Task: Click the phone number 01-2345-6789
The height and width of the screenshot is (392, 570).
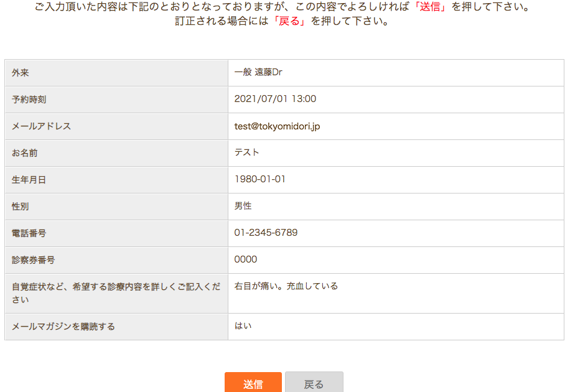Action: tap(266, 233)
